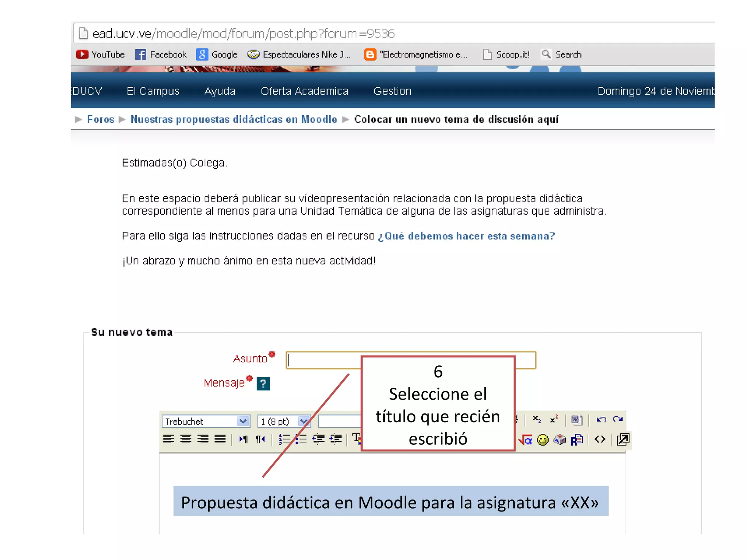Click the page icon in address bar
The width and height of the screenshot is (747, 560).
tap(84, 33)
